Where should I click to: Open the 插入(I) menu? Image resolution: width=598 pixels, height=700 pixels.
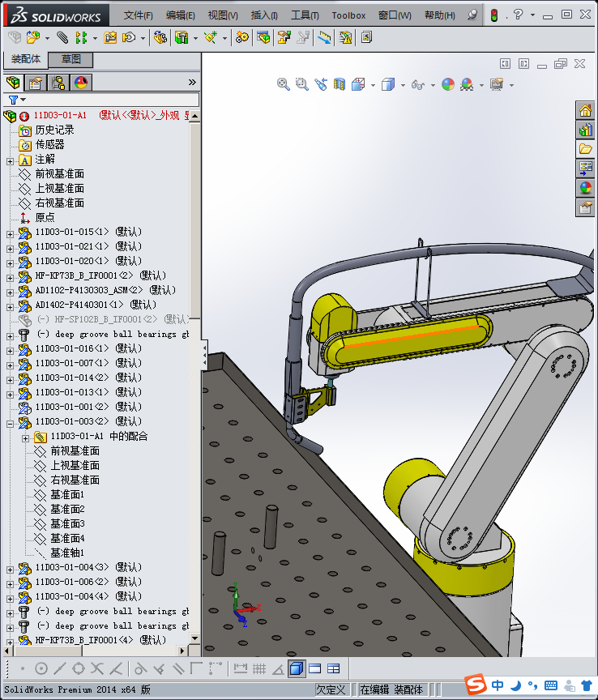(x=264, y=15)
